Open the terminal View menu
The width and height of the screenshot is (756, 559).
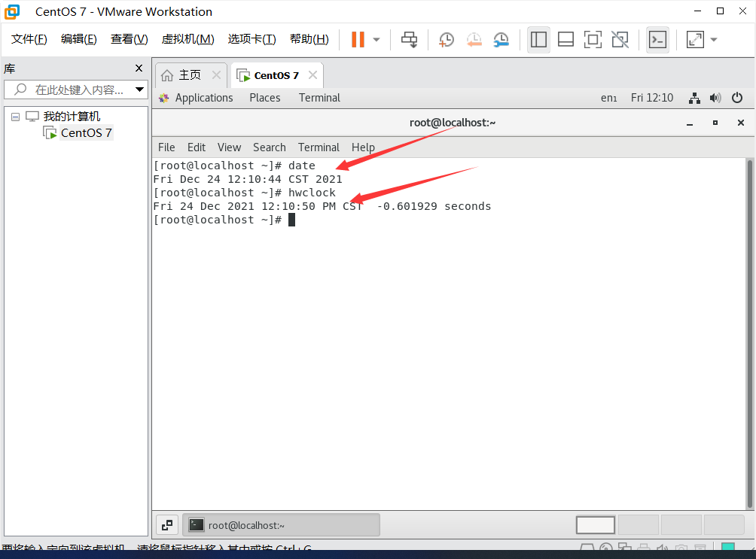[229, 147]
